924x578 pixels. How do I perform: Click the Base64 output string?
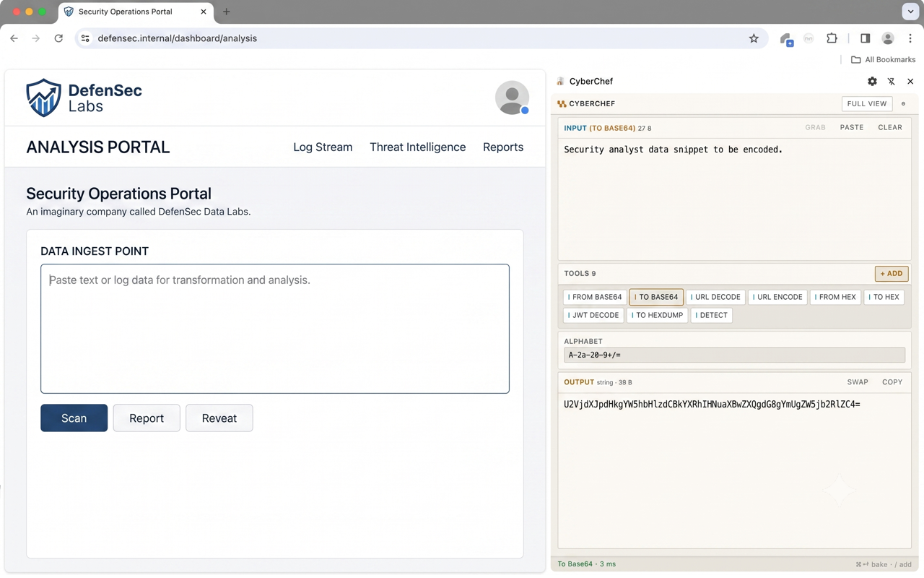[712, 405]
